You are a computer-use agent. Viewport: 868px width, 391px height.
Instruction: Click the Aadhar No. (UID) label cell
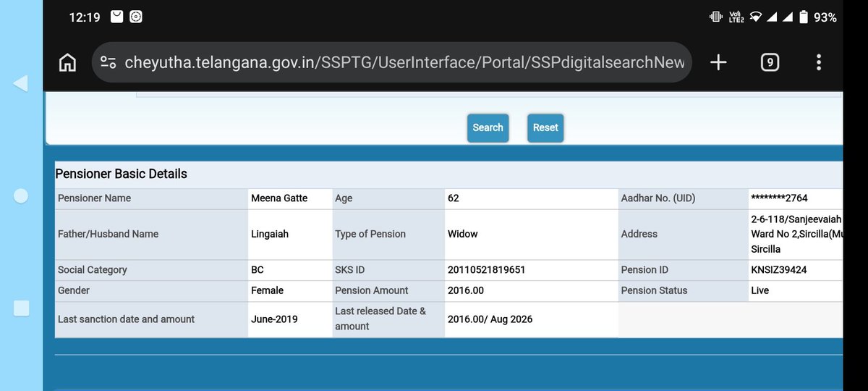click(x=683, y=198)
